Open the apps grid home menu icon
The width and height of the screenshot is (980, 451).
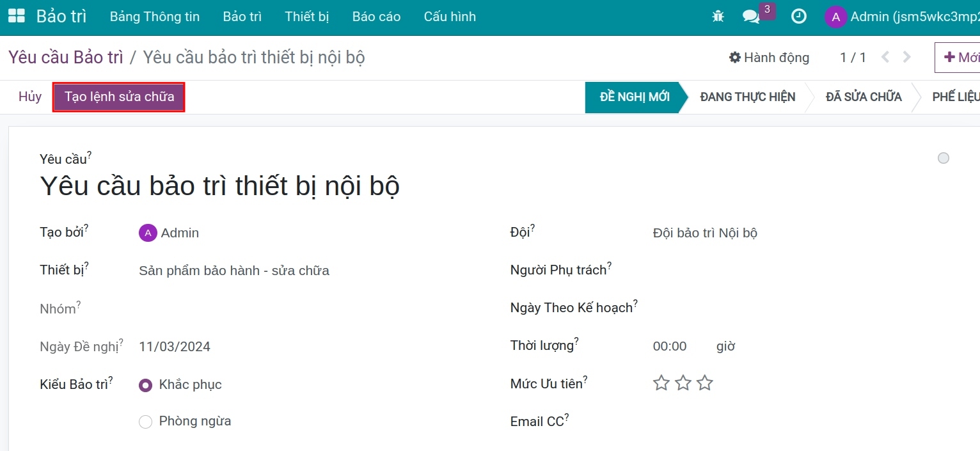16,17
